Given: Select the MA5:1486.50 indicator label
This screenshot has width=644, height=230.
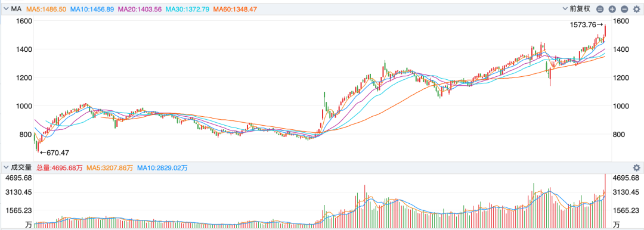Looking at the screenshot, I should pyautogui.click(x=46, y=9).
